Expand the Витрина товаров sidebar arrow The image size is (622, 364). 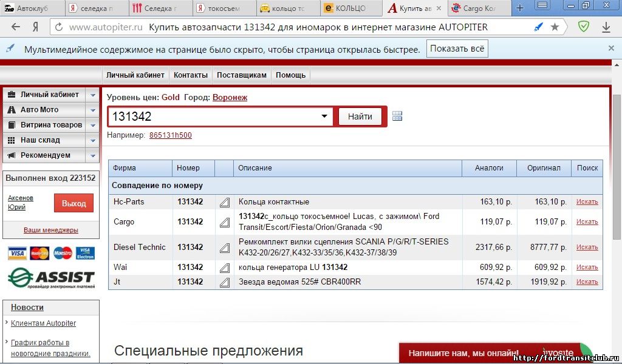(x=92, y=125)
